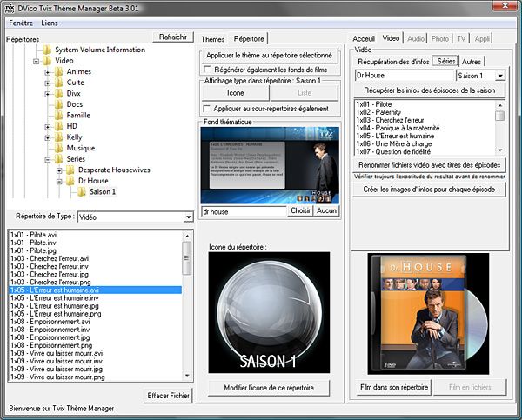The image size is (522, 420).
Task: Click the Divx folder icon
Action: click(58, 94)
